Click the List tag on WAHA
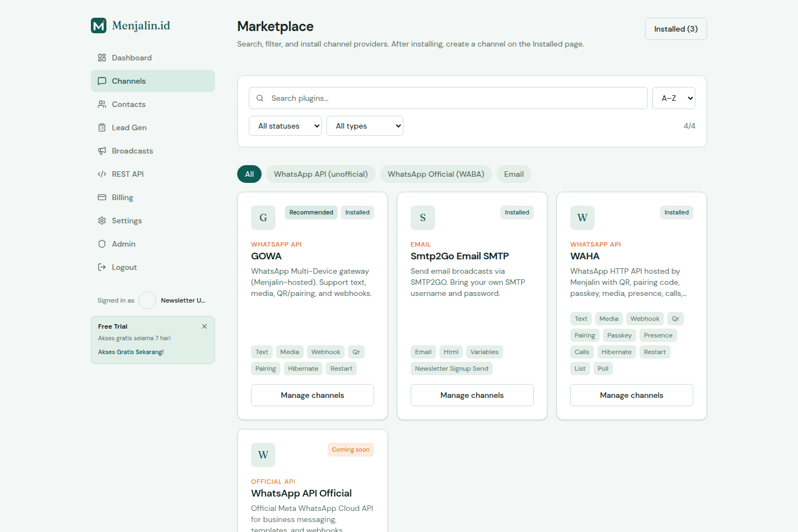The width and height of the screenshot is (798, 532). [x=580, y=369]
